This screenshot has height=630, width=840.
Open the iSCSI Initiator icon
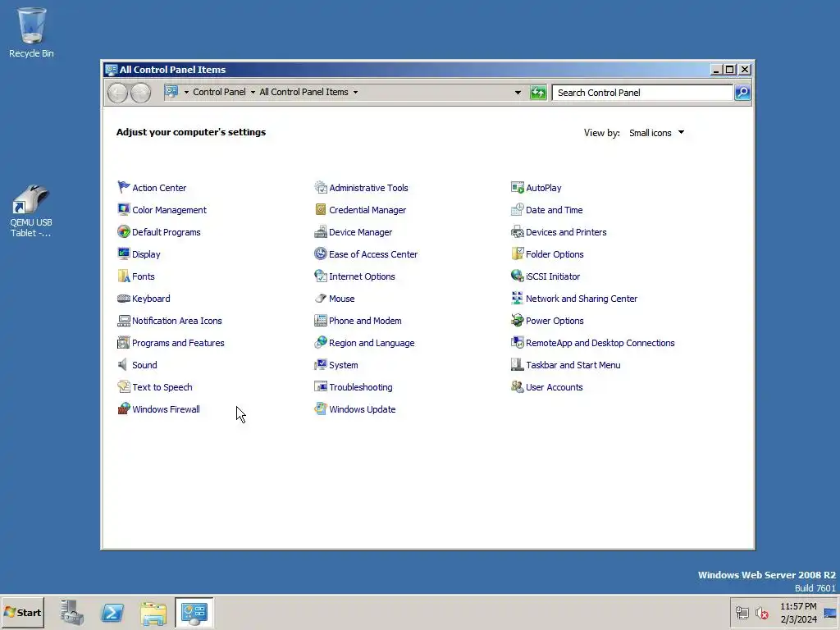pos(517,276)
